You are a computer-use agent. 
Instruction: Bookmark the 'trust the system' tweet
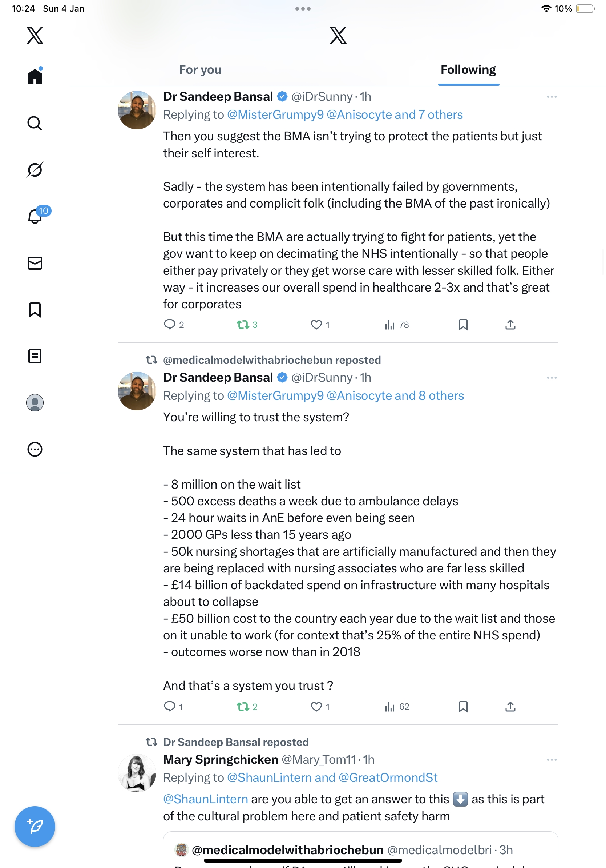[463, 707]
